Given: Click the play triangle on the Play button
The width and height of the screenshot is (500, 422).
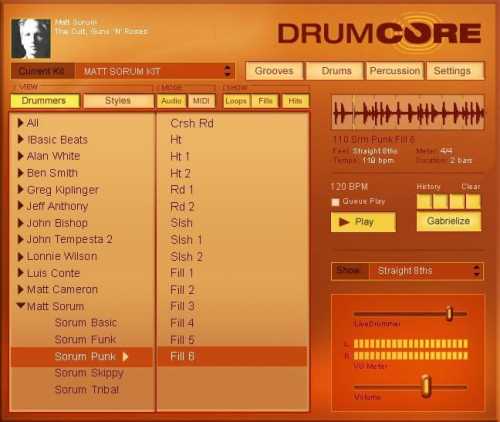Looking at the screenshot, I should pyautogui.click(x=344, y=222).
